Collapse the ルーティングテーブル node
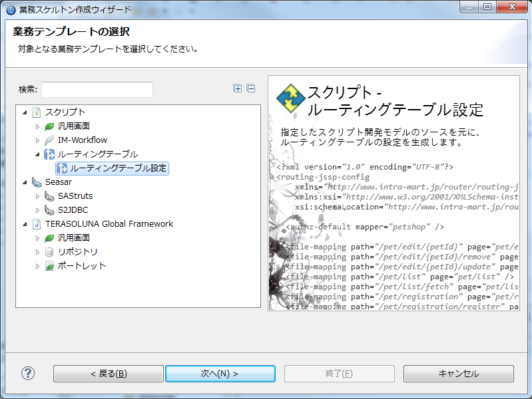 38,154
